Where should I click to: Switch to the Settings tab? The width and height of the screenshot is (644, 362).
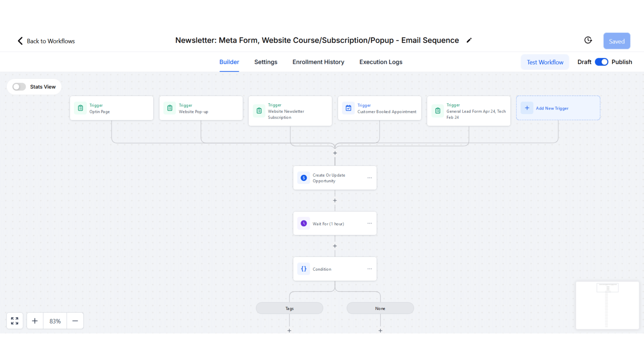click(266, 62)
